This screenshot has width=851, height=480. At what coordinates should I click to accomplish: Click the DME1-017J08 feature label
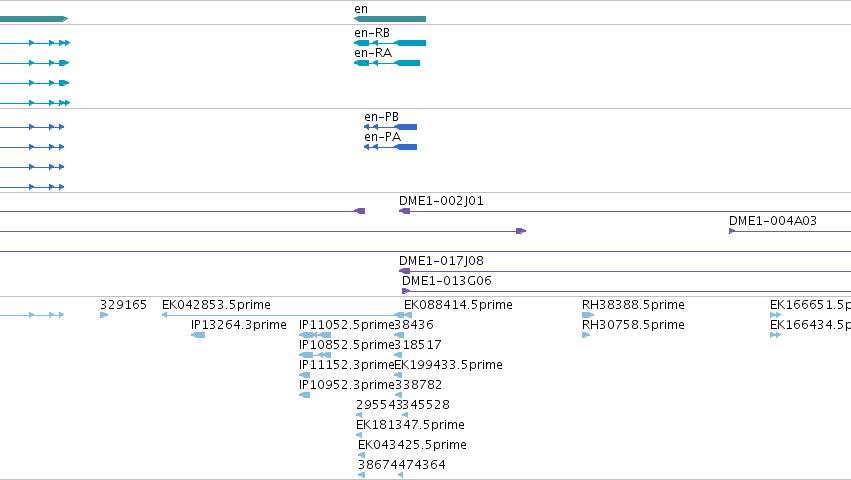(441, 261)
